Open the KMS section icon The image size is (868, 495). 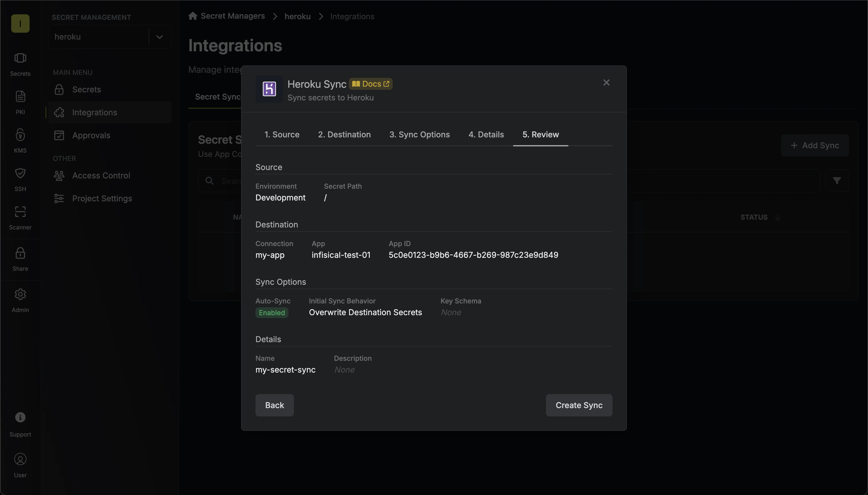[20, 135]
